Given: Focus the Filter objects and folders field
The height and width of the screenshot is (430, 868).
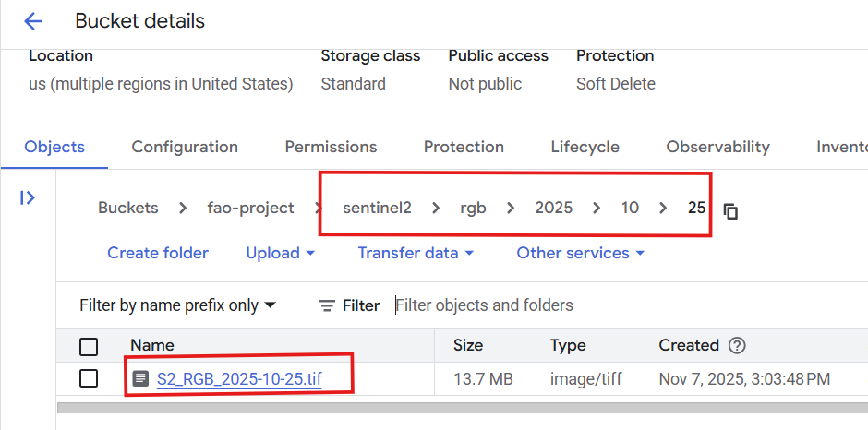Looking at the screenshot, I should pyautogui.click(x=554, y=305).
